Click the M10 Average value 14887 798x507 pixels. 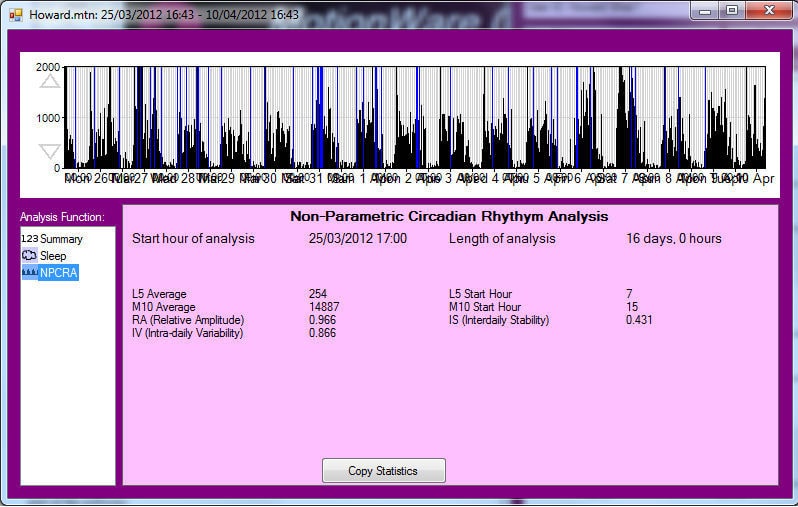(324, 307)
